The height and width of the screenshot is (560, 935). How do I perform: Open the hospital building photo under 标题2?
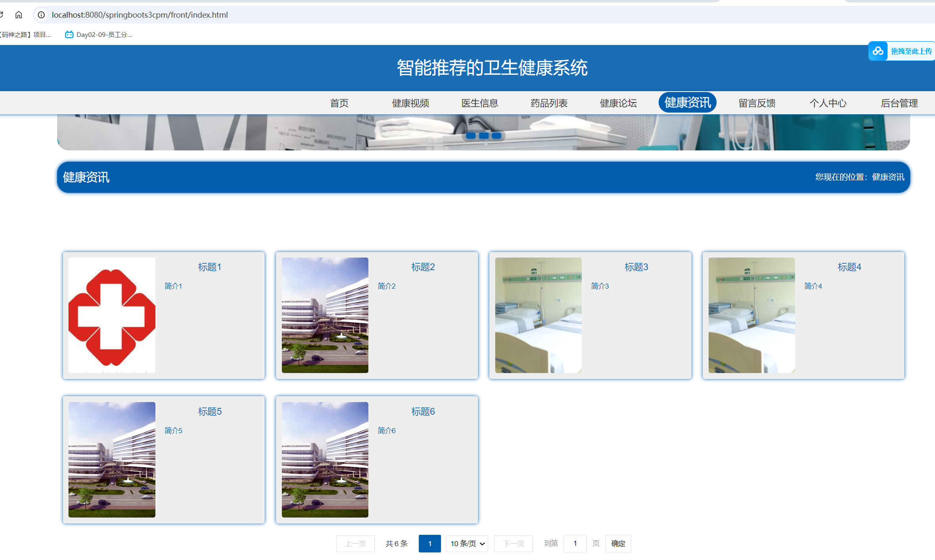pos(325,315)
